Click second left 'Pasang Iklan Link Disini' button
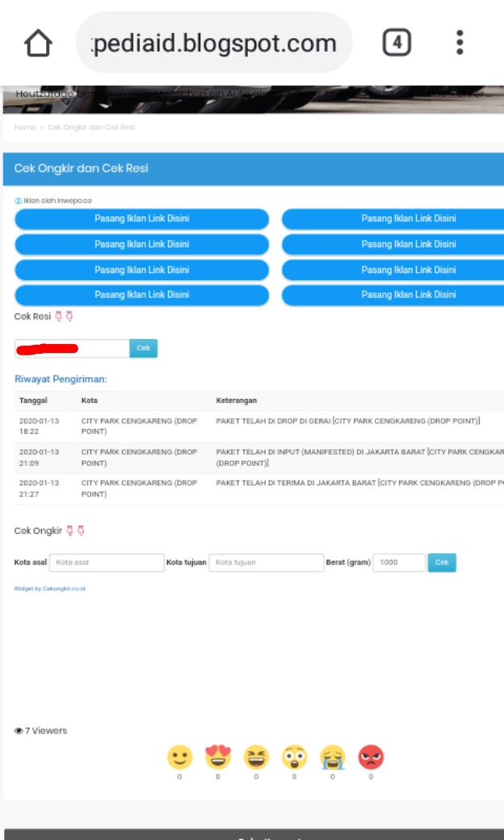The width and height of the screenshot is (504, 840). click(x=142, y=244)
